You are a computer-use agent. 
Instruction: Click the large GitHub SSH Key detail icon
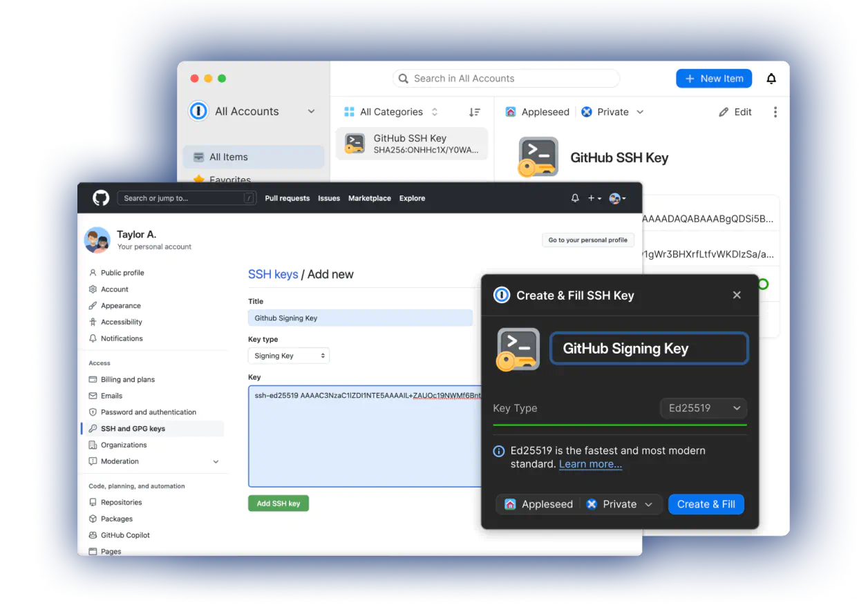click(538, 157)
